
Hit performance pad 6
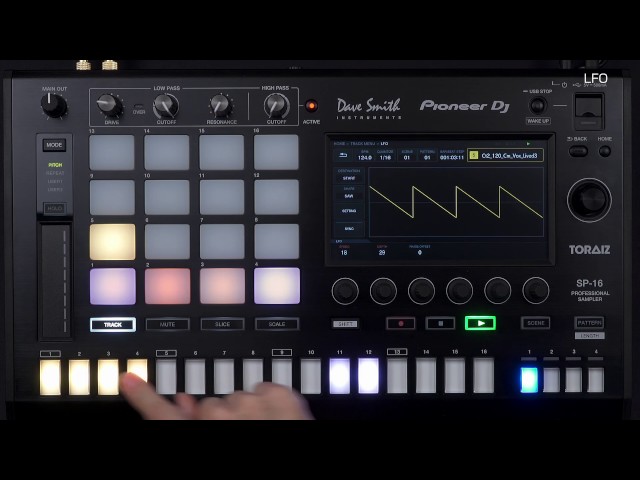click(x=167, y=242)
